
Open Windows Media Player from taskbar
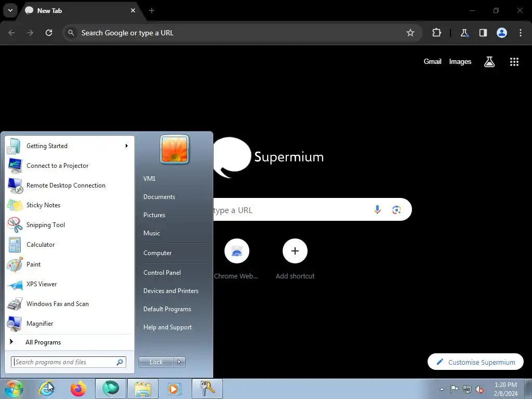175,389
